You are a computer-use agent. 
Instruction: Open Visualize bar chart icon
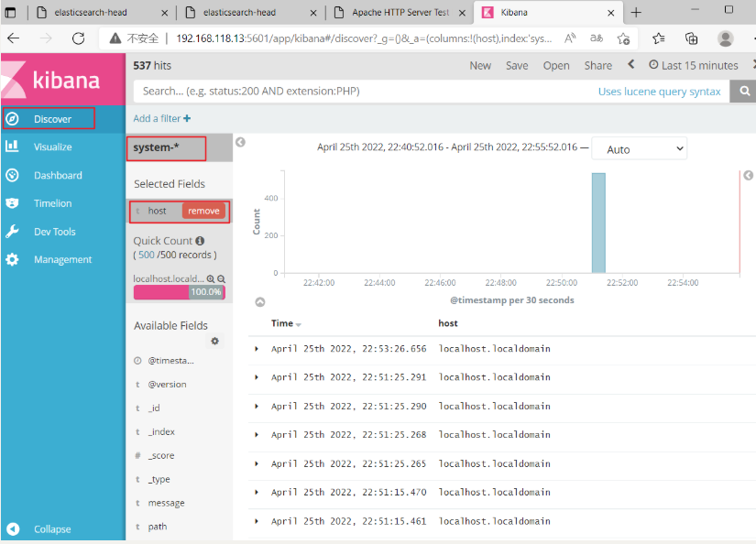click(x=12, y=147)
